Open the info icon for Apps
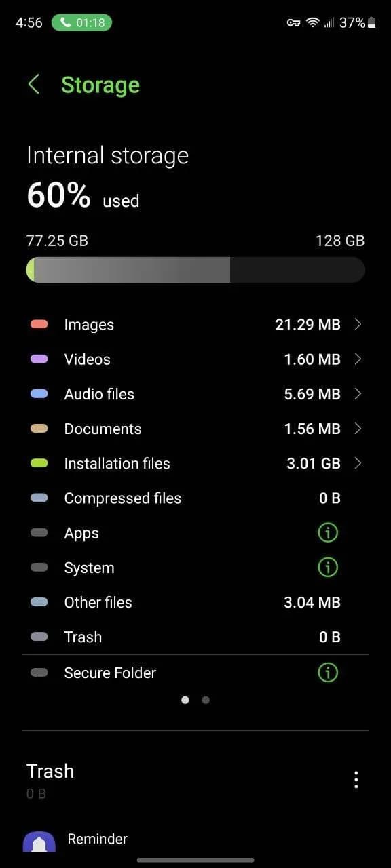 [328, 533]
